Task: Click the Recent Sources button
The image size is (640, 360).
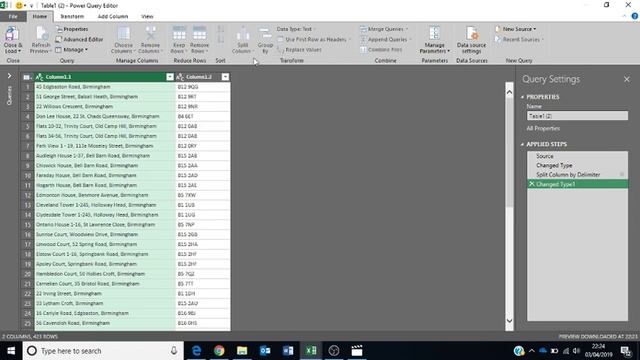Action: [518, 40]
